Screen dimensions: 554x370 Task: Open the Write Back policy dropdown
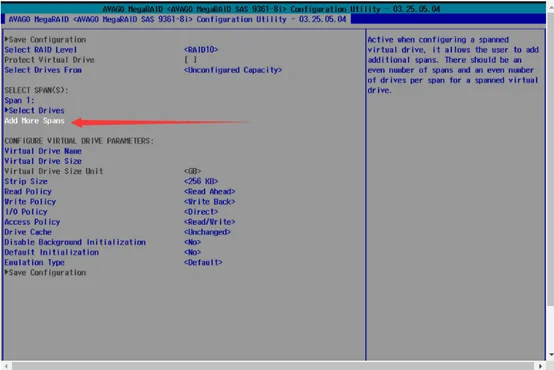click(209, 202)
